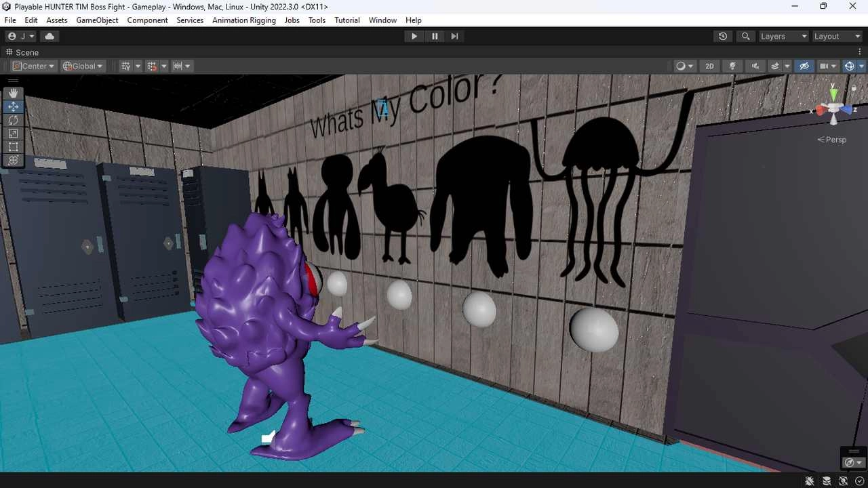The height and width of the screenshot is (488, 868).
Task: Select the Hand view tool
Action: 13,93
